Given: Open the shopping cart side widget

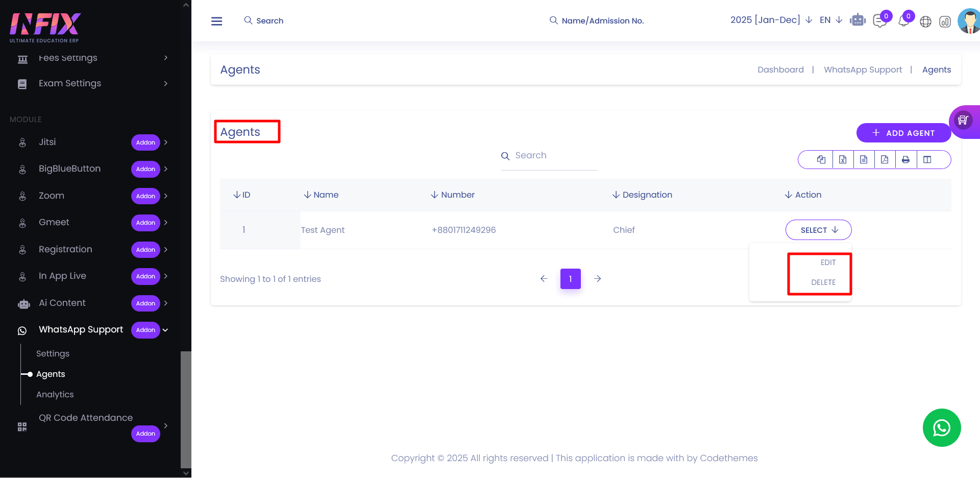Looking at the screenshot, I should (x=963, y=121).
